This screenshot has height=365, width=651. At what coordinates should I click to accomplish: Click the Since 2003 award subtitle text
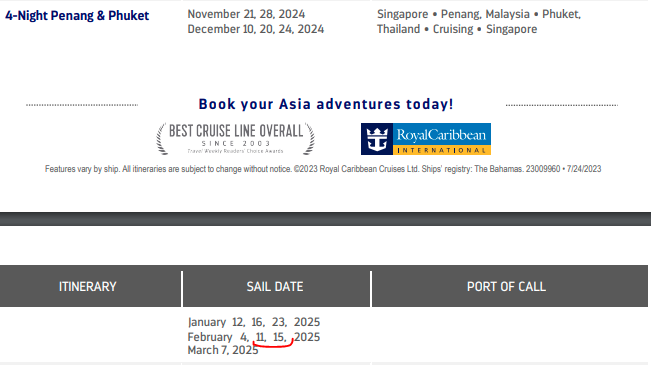click(x=236, y=143)
